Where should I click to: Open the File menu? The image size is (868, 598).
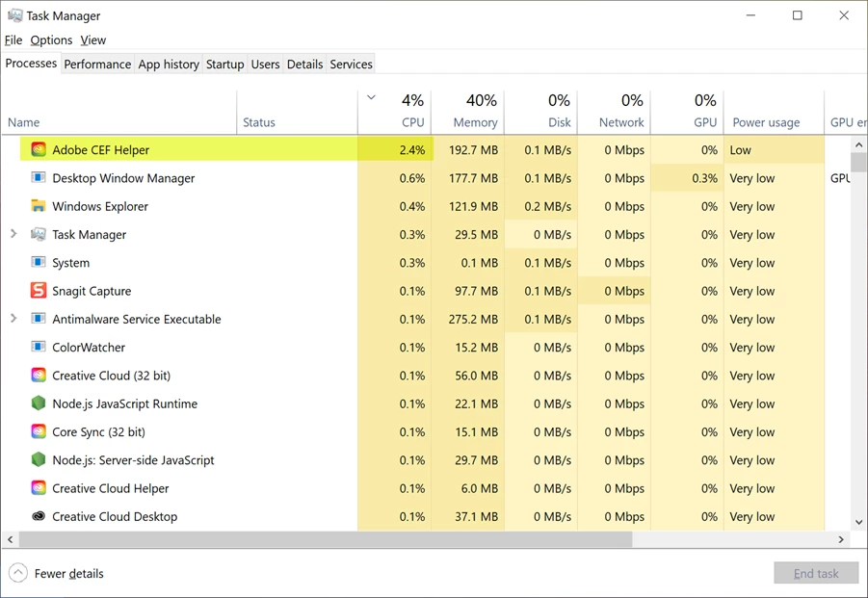coord(13,39)
